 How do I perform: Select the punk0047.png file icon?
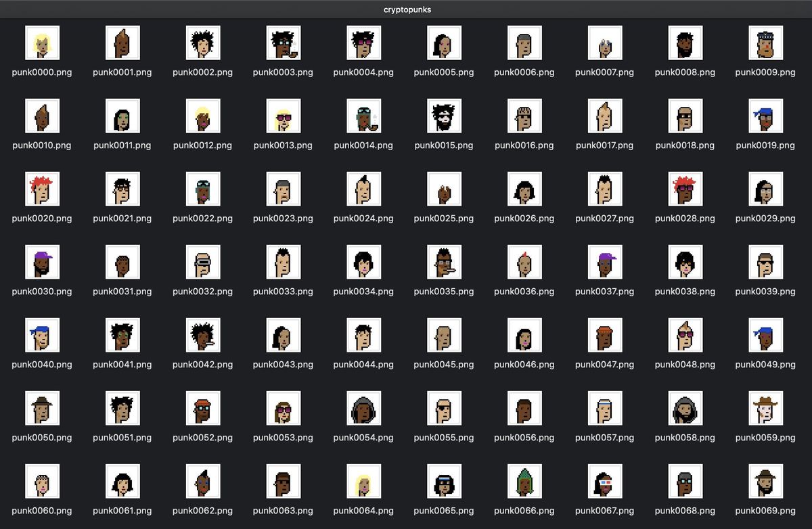(x=605, y=335)
